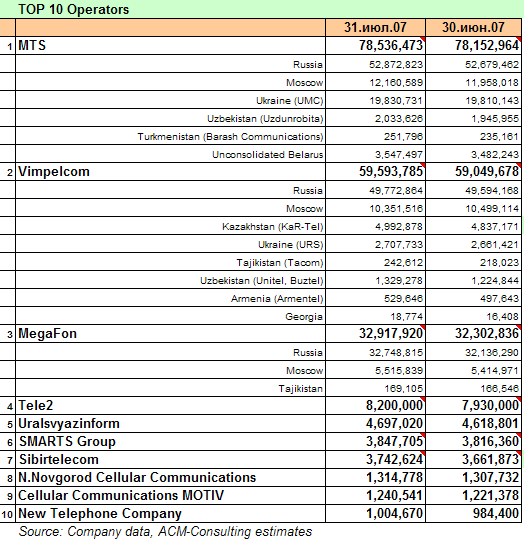Viewport: 524px width, 544px height.
Task: Select the MTS operator name cell
Action: tap(170, 45)
